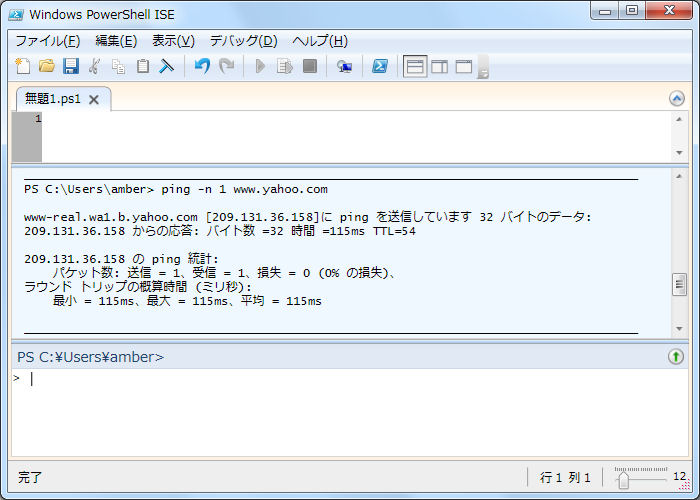Launch PowerShell.exe with the blue console icon
700x500 pixels.
pos(380,67)
